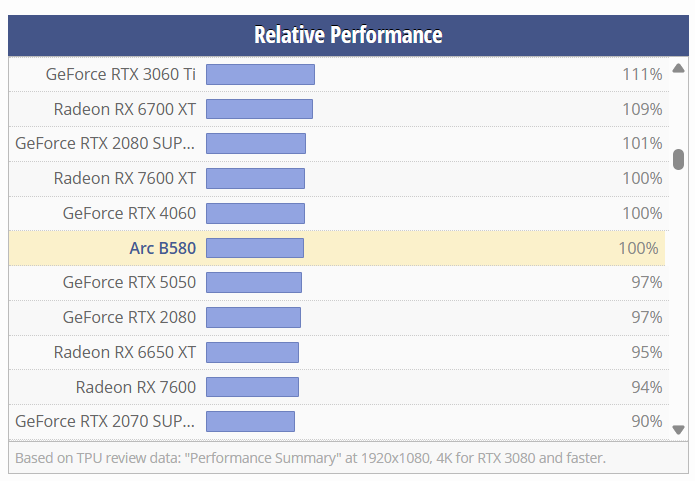Click the Radeon RX 6700 XT bar
The image size is (695, 481).
click(x=259, y=109)
